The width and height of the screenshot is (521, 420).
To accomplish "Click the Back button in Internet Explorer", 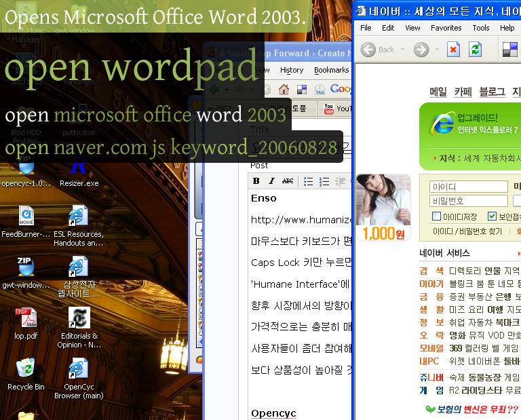I will coord(378,50).
